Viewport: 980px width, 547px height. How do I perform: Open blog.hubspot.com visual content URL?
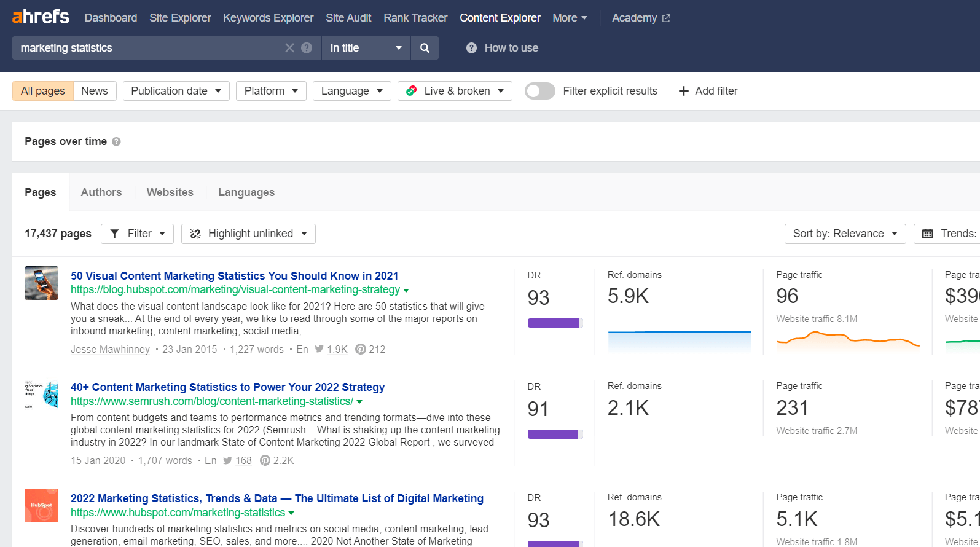(x=235, y=289)
